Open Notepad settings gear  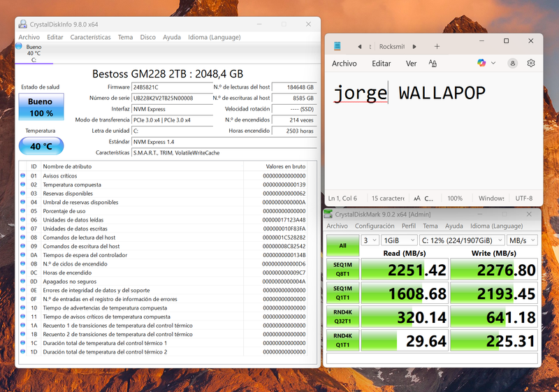pyautogui.click(x=531, y=64)
